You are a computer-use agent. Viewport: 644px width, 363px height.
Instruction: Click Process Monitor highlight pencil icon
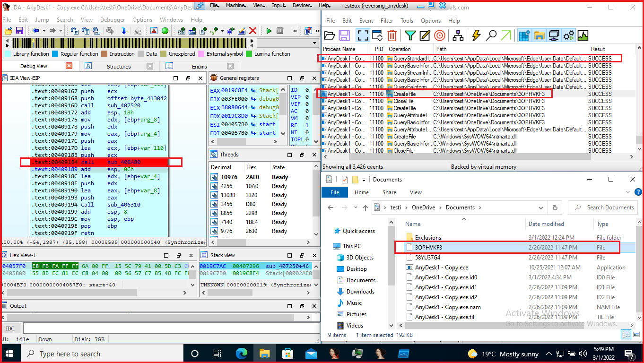pos(425,35)
